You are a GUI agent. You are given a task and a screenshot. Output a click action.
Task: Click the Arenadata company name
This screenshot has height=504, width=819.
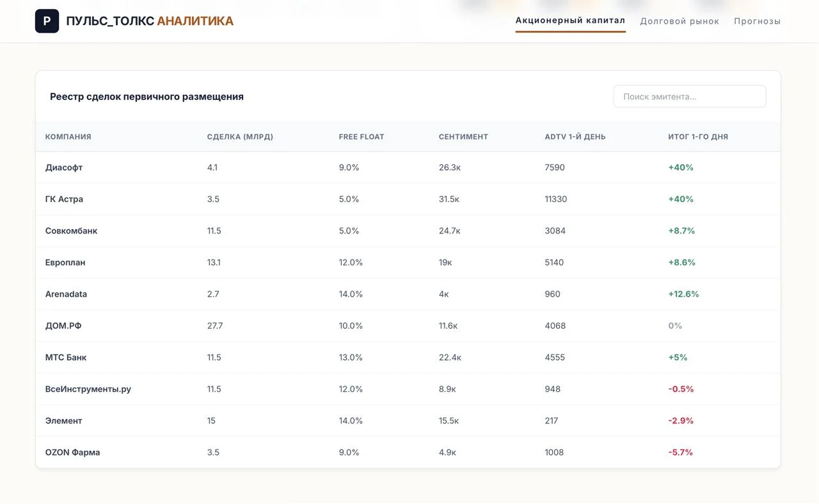pyautogui.click(x=66, y=294)
